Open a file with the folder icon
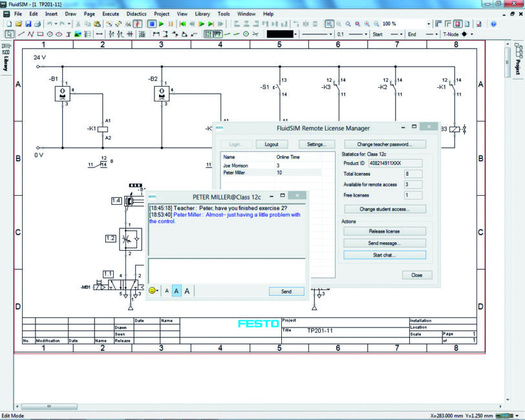The width and height of the screenshot is (525, 420). tap(19, 24)
